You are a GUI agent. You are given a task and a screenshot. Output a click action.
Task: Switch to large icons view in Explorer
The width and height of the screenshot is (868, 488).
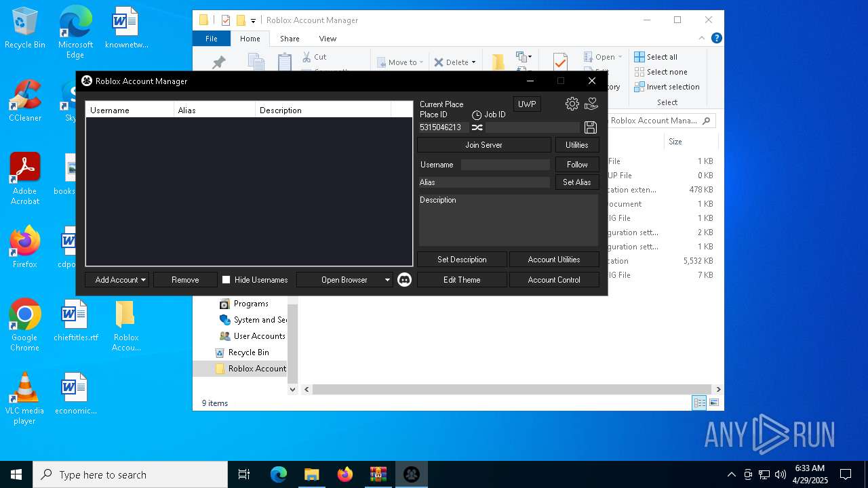point(713,403)
